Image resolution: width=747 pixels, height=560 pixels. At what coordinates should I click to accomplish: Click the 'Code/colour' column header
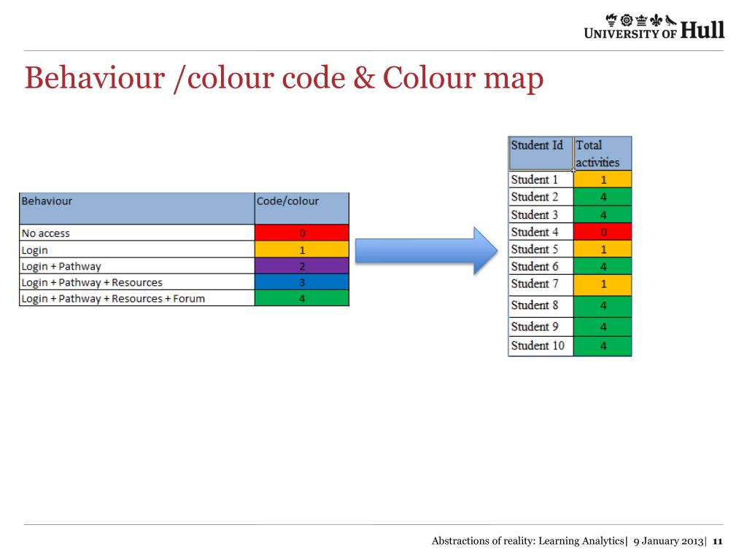[302, 209]
